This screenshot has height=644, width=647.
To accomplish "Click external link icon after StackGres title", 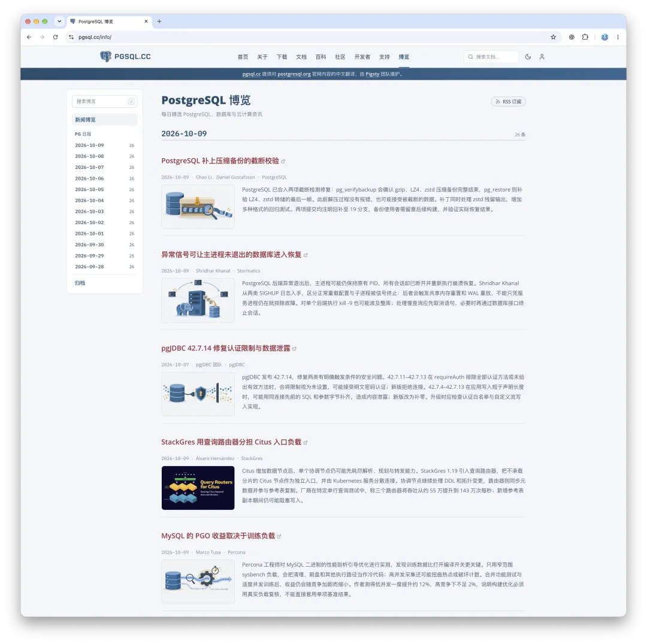I will click(306, 442).
